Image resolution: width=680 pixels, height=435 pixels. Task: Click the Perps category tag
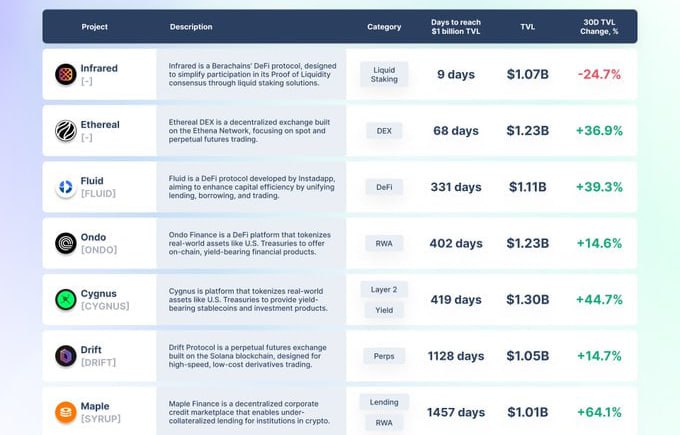click(384, 356)
